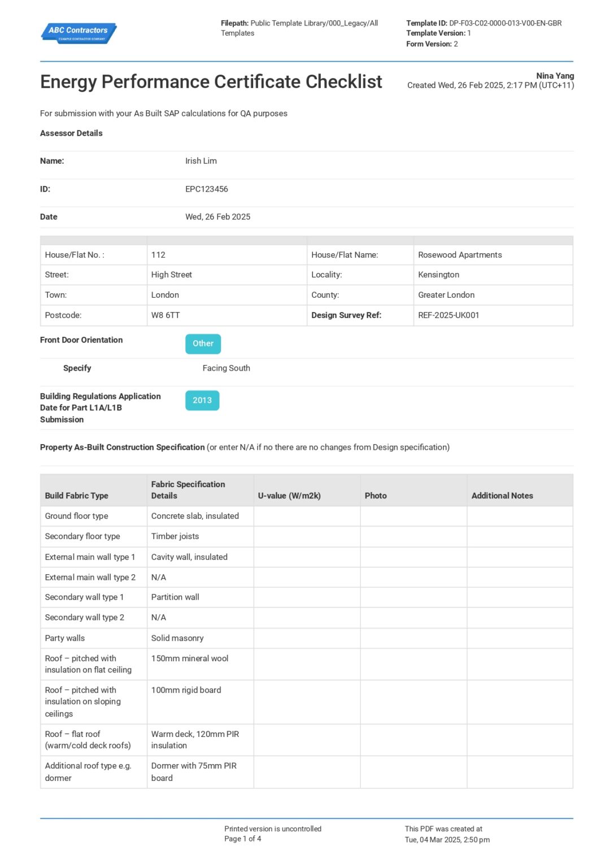
Task: Click the Filepath text in header
Action: 299,28
